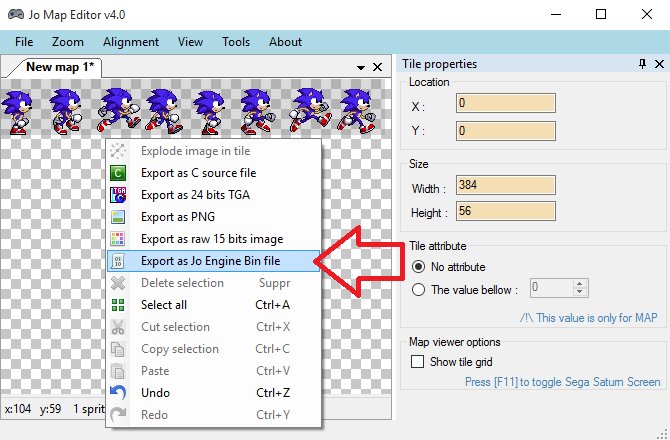Choose Export as C source file
This screenshot has width=670, height=440.
pyautogui.click(x=213, y=173)
